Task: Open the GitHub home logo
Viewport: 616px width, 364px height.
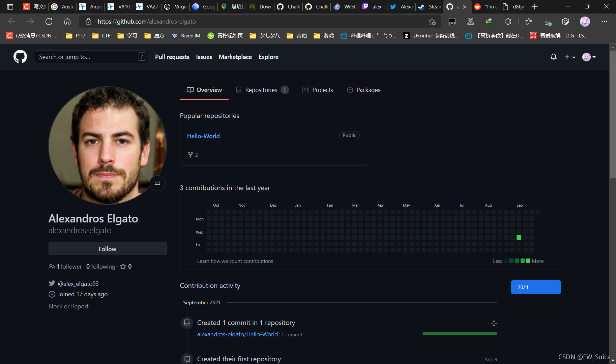Action: click(20, 57)
